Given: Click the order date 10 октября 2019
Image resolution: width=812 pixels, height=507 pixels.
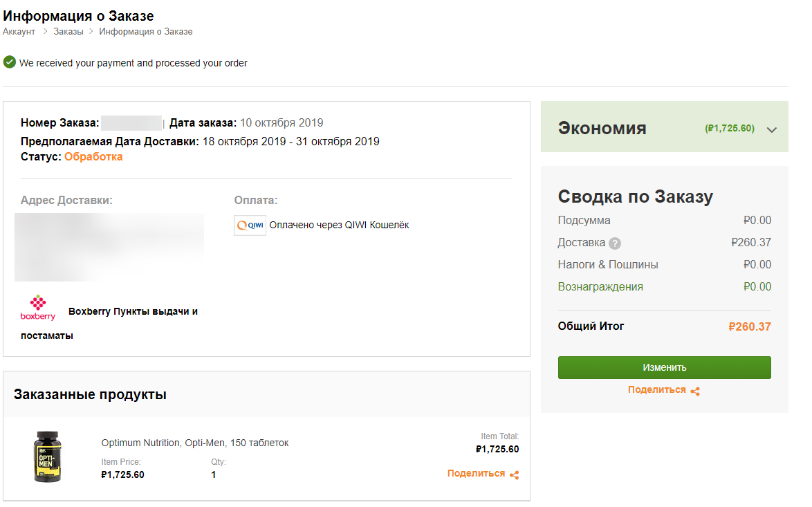Looking at the screenshot, I should pos(282,122).
